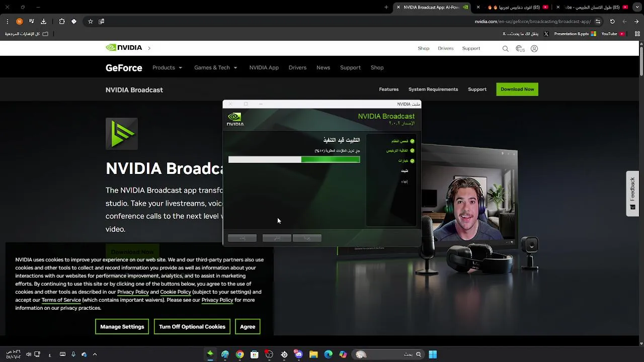Click the NVIDIA logo in the site header
Viewport: 644px width, 362px height.
point(124,48)
